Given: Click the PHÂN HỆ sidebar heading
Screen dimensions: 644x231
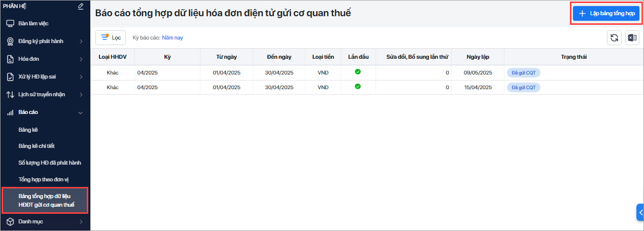Looking at the screenshot, I should coord(15,7).
